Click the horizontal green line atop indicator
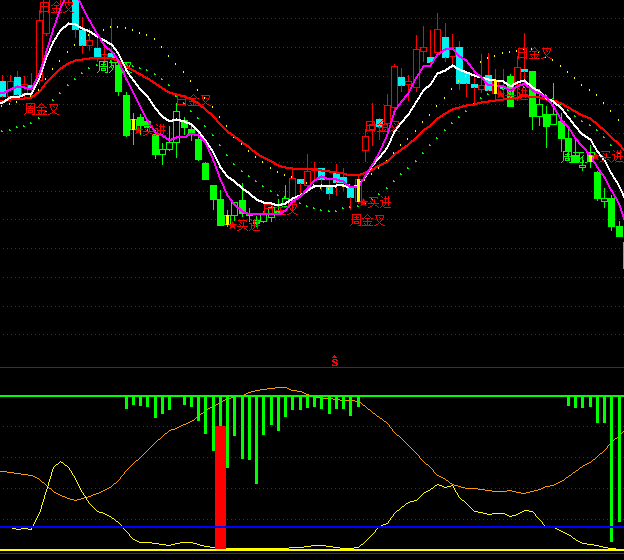The width and height of the screenshot is (624, 560). click(x=450, y=396)
